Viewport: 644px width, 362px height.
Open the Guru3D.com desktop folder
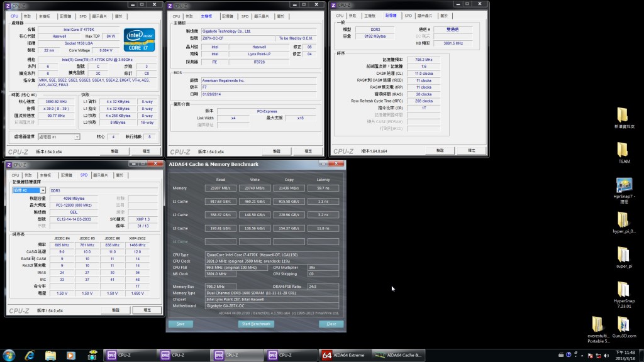[624, 327]
